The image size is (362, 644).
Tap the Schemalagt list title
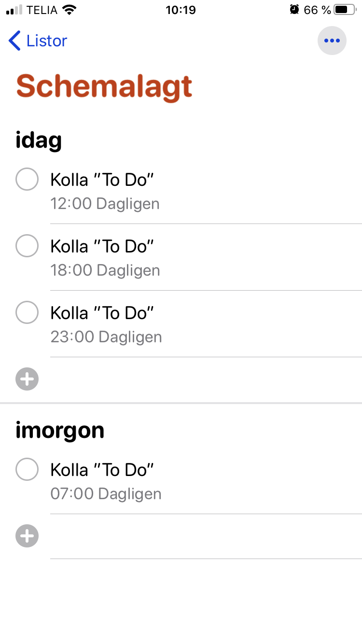(104, 87)
